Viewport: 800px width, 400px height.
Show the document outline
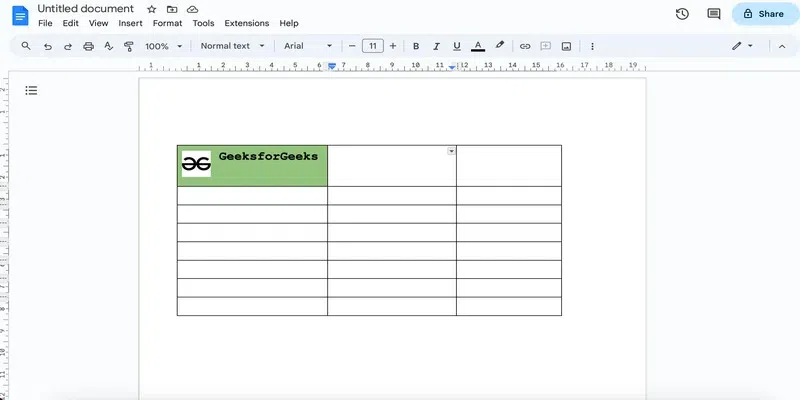coord(31,91)
